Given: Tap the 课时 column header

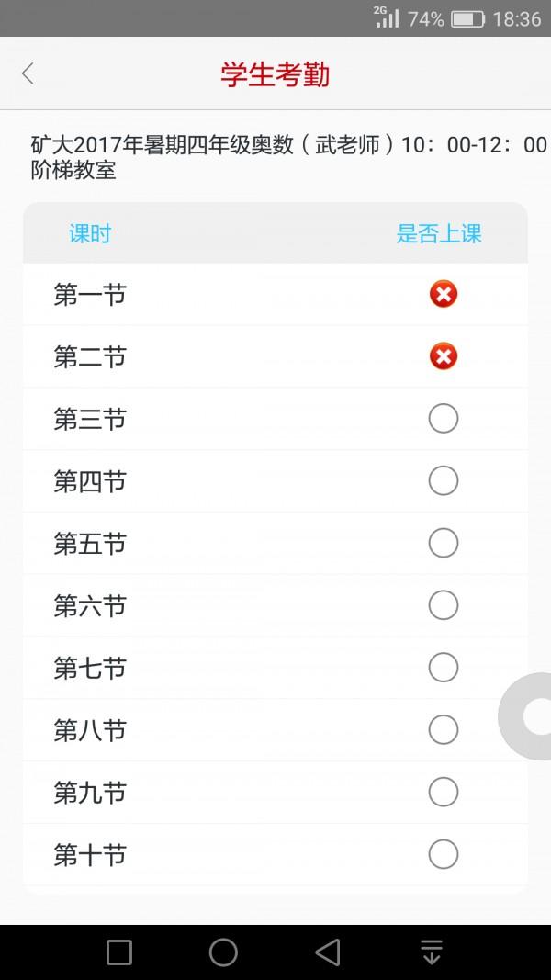Looking at the screenshot, I should (x=91, y=233).
